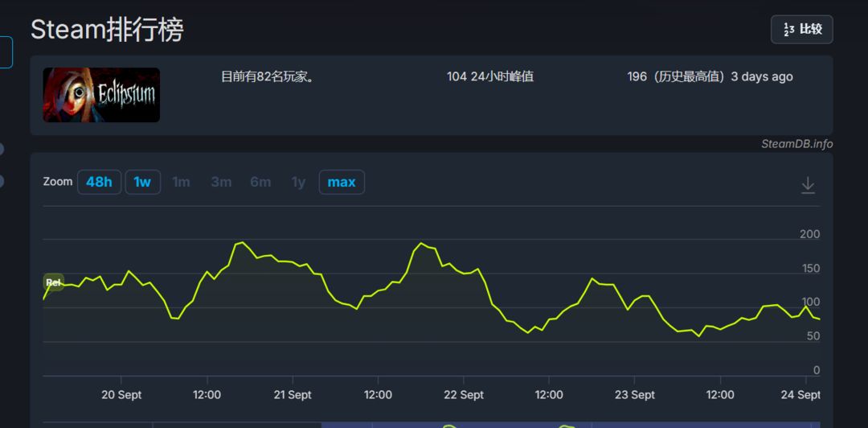Screen dimensions: 868x428
Task: Click the 200 value axis label
Action: pos(809,234)
